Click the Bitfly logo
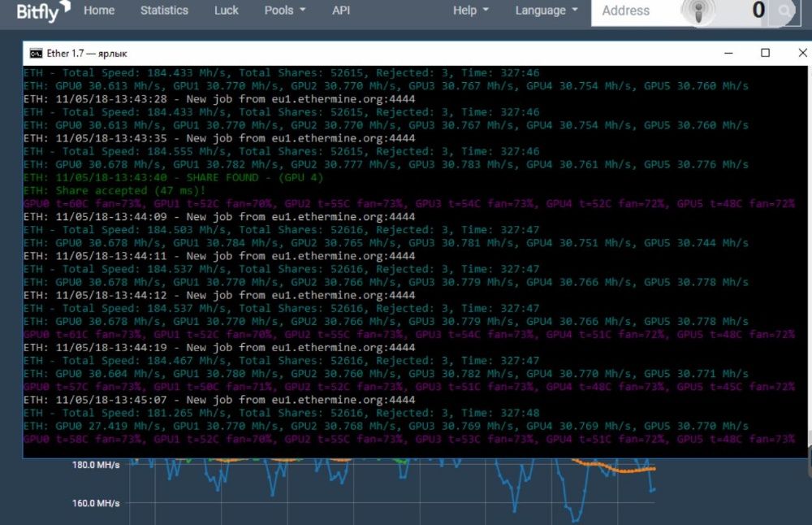The width and height of the screenshot is (812, 525). pyautogui.click(x=43, y=11)
